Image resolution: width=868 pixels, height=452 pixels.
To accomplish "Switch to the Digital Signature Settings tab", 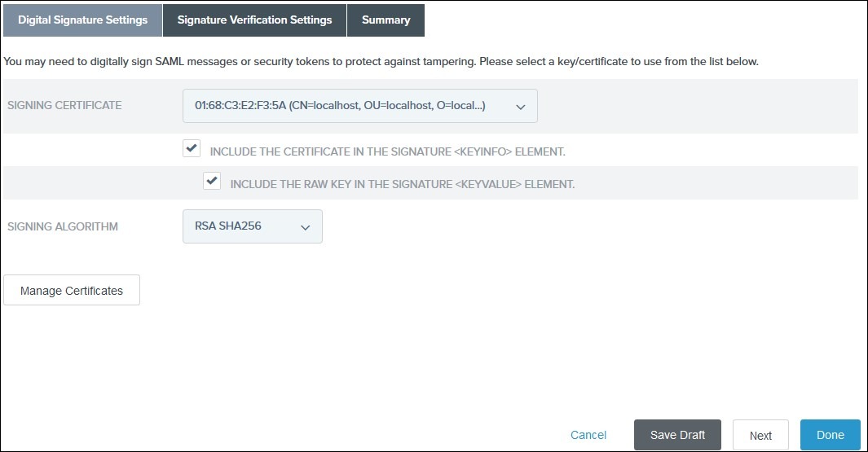I will (x=82, y=20).
